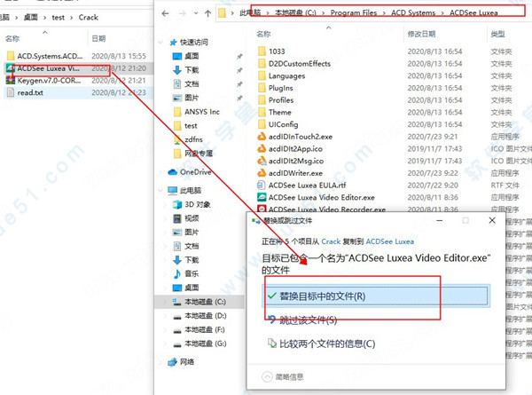The width and height of the screenshot is (532, 395).
Task: Click ACD Systems in the address breadcrumb
Action: click(x=413, y=13)
